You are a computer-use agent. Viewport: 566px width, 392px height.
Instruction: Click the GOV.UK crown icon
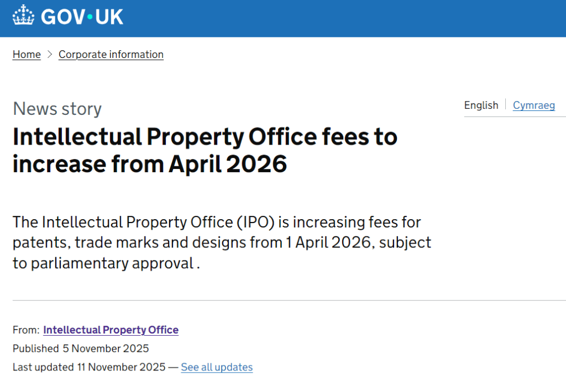click(x=23, y=15)
